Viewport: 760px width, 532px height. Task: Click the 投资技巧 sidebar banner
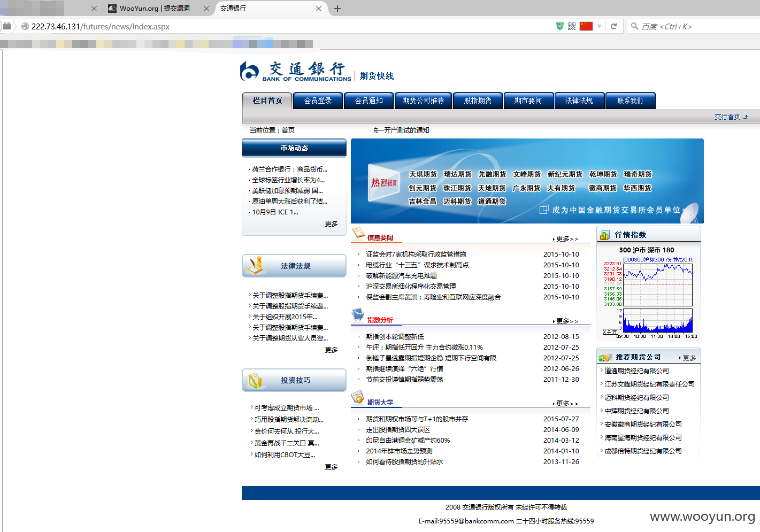coord(294,380)
